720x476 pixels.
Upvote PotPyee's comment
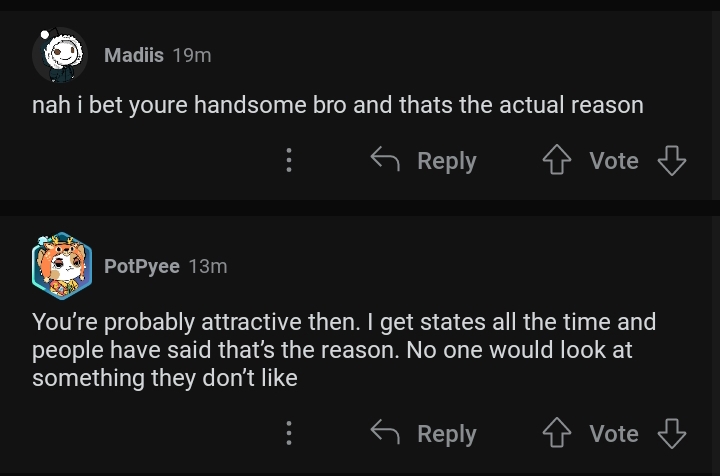coord(557,432)
